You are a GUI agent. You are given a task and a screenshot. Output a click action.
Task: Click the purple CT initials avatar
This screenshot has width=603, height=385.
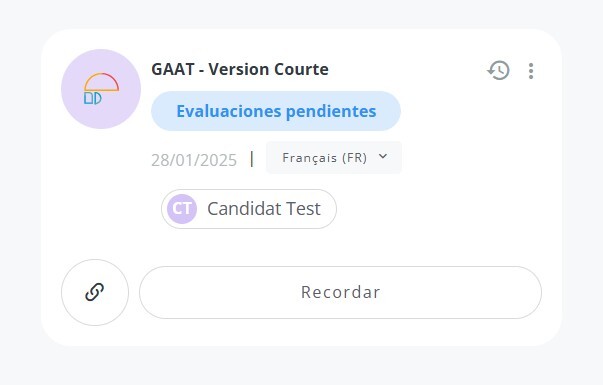point(182,209)
